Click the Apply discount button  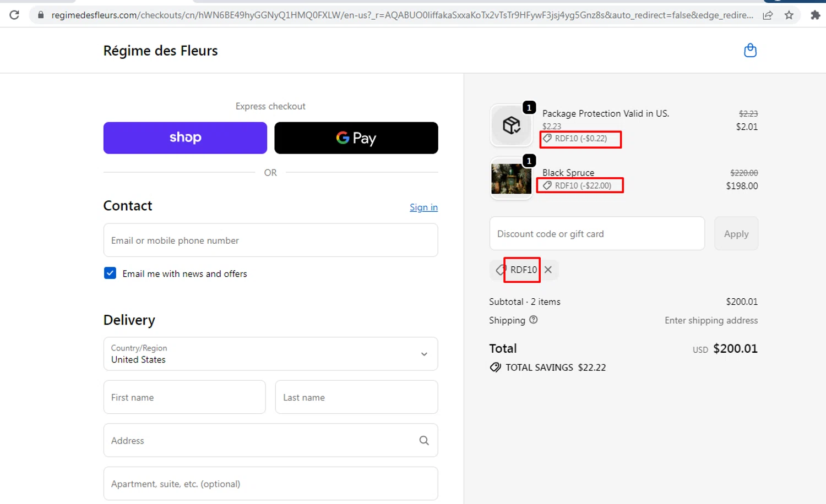(736, 234)
